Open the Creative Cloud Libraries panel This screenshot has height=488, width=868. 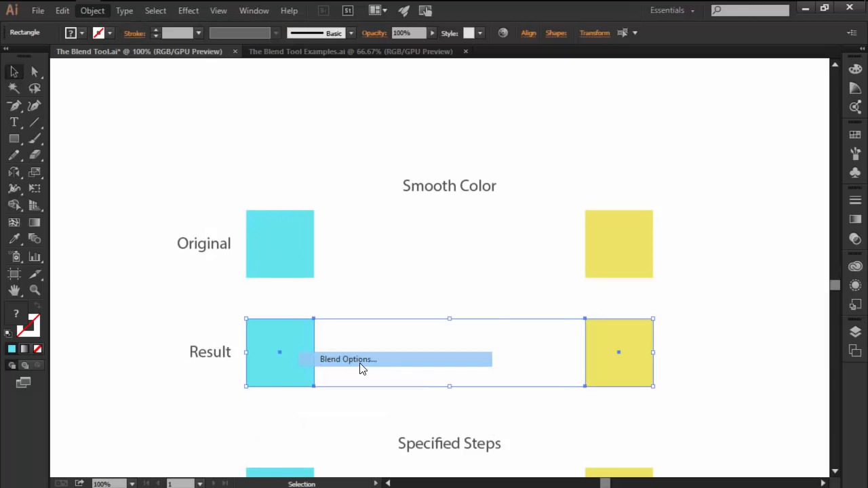[x=855, y=266]
